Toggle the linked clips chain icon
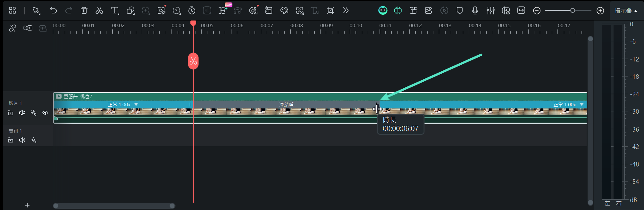644x210 pixels. pos(28,28)
